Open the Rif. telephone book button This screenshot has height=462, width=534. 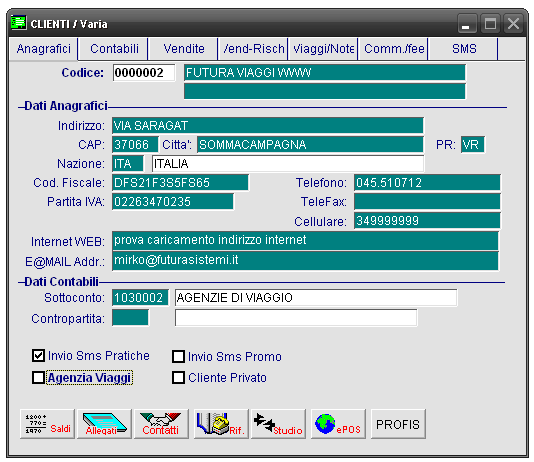click(221, 424)
